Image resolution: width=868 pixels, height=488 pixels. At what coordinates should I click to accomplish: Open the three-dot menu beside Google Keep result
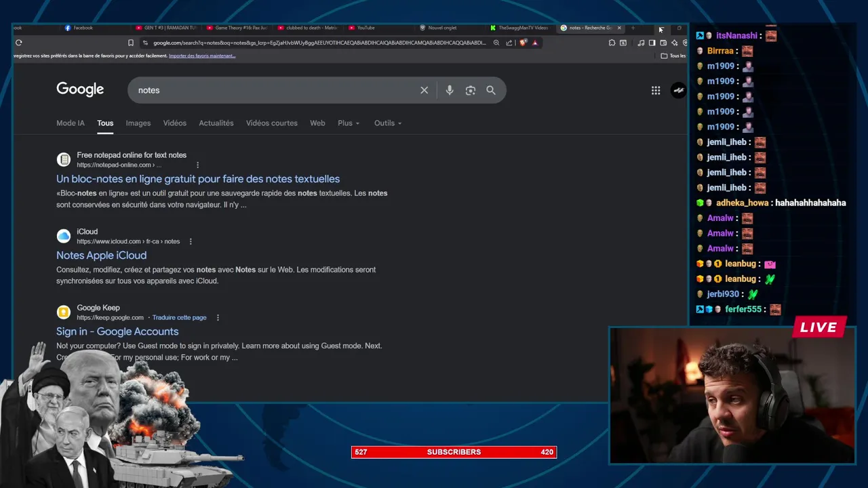(x=218, y=317)
